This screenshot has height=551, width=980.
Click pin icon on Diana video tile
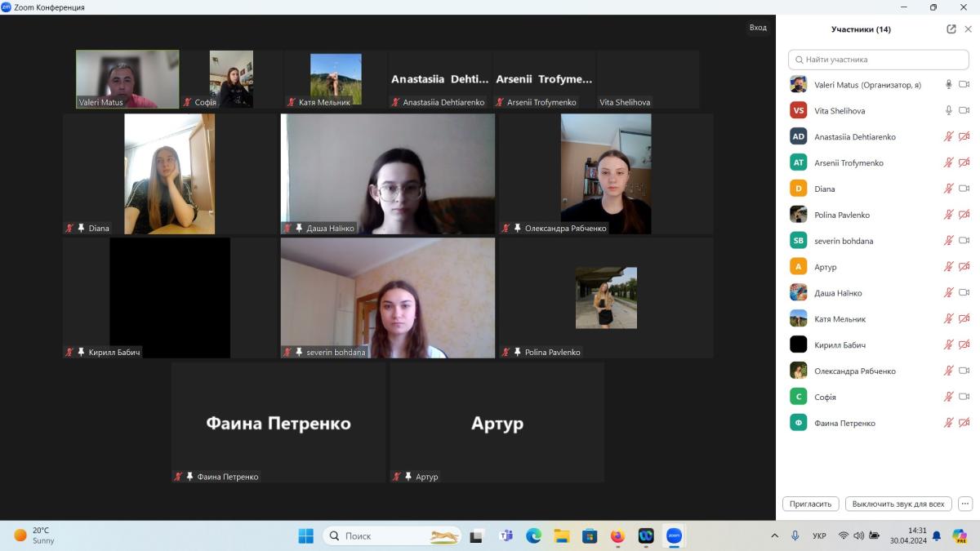(x=81, y=229)
